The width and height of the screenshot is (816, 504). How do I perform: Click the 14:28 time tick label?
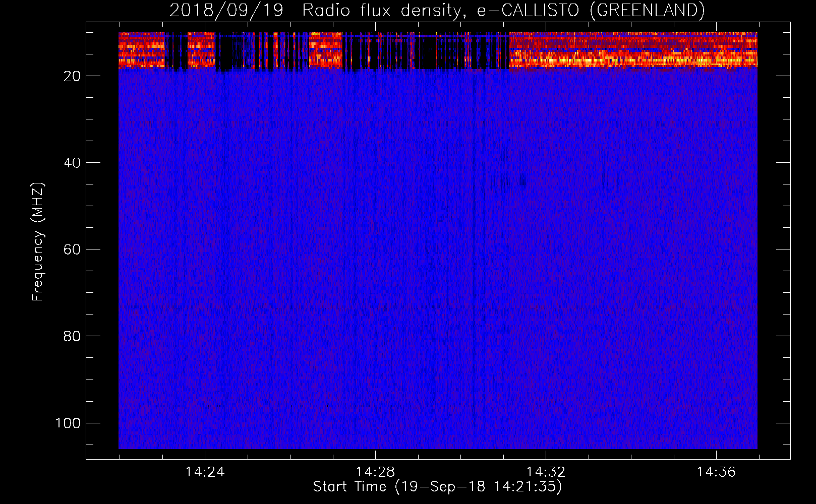(375, 472)
